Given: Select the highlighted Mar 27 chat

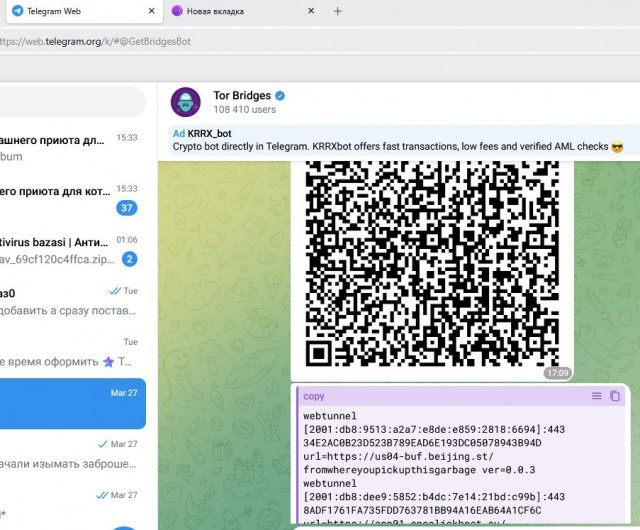Looking at the screenshot, I should [x=73, y=403].
